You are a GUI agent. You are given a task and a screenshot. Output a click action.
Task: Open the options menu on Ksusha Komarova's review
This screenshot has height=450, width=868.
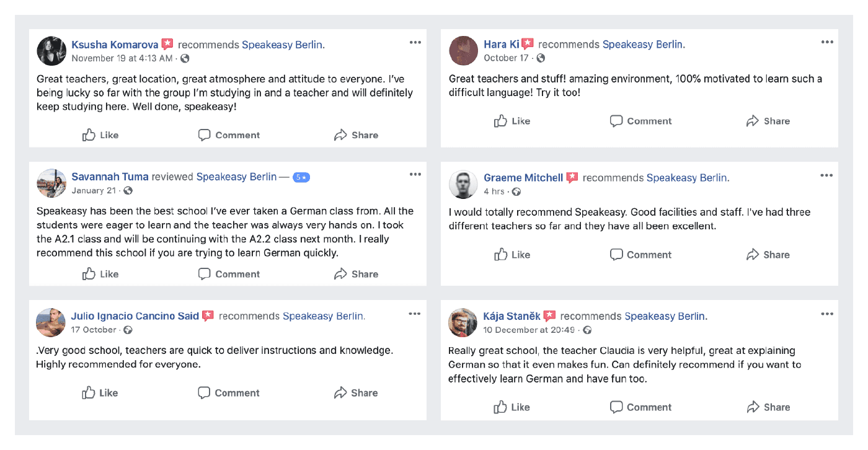click(415, 42)
